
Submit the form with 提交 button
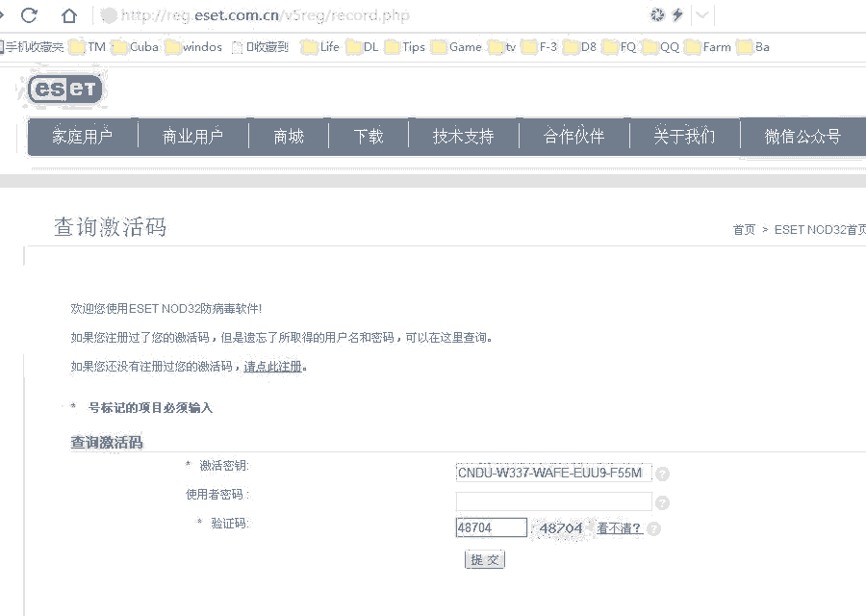pyautogui.click(x=485, y=559)
